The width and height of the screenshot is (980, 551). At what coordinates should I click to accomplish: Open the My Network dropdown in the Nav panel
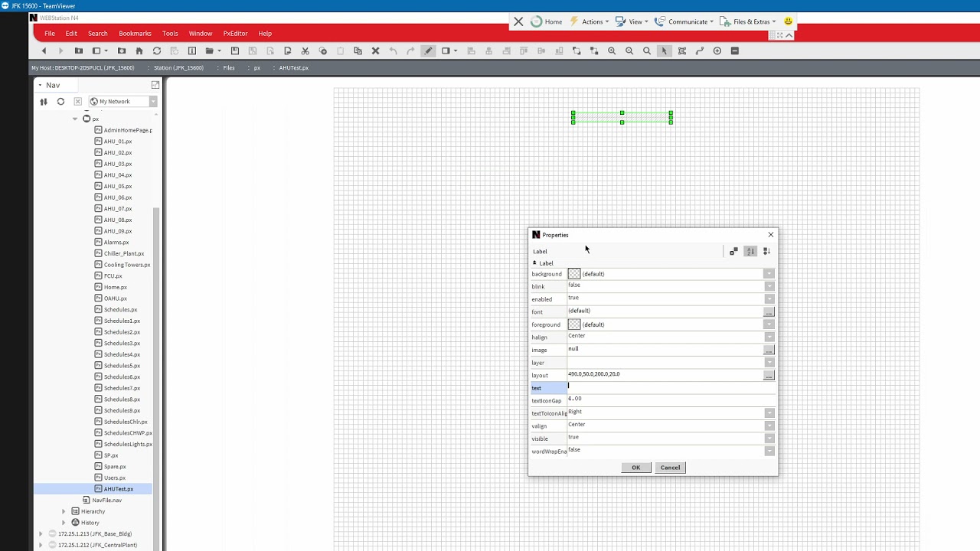click(152, 101)
